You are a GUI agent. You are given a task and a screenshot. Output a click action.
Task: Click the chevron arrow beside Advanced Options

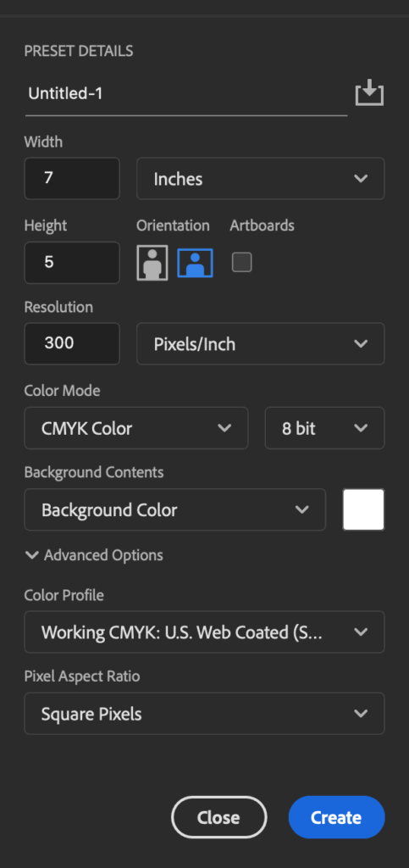pyautogui.click(x=32, y=554)
